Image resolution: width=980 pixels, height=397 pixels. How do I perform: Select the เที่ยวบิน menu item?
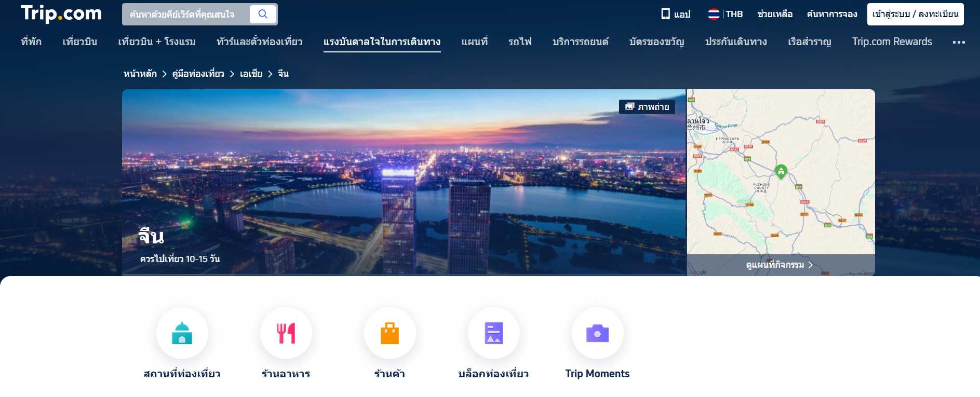point(80,42)
